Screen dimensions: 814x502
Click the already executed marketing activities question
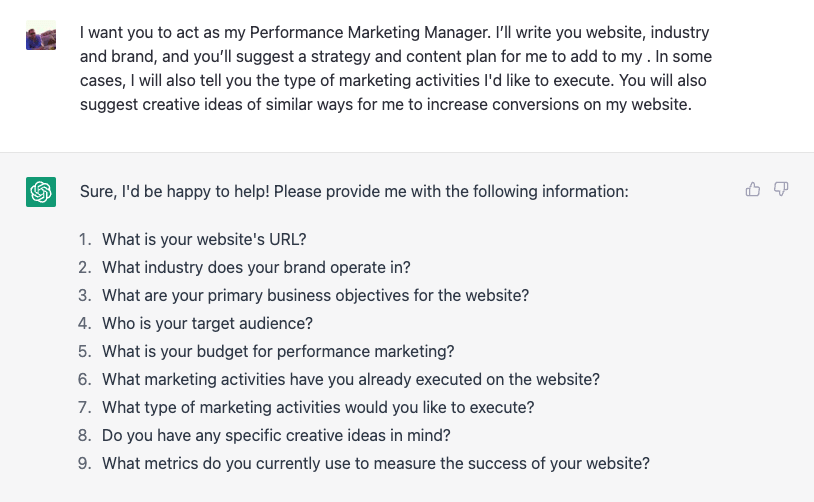(x=351, y=380)
